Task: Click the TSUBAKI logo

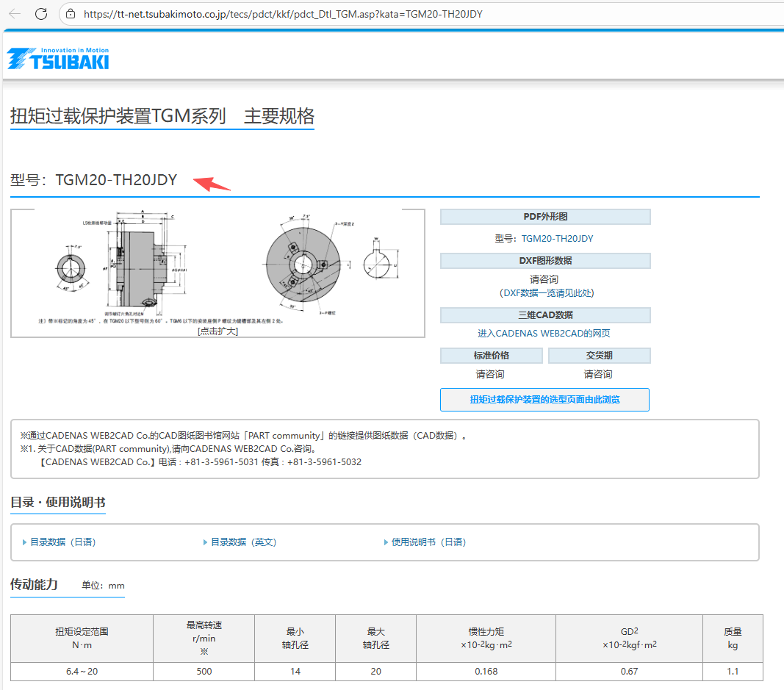Action: [x=57, y=57]
